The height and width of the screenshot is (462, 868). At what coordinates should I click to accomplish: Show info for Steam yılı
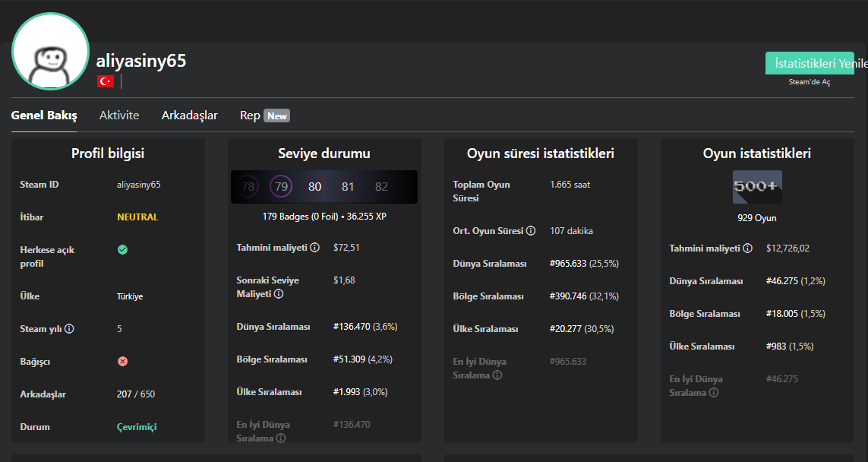click(x=69, y=329)
